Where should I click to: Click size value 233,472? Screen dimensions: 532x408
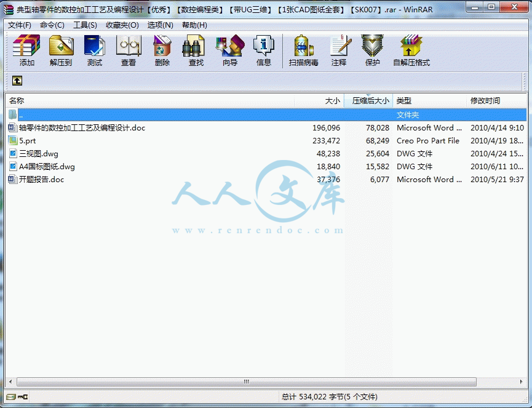click(x=326, y=140)
